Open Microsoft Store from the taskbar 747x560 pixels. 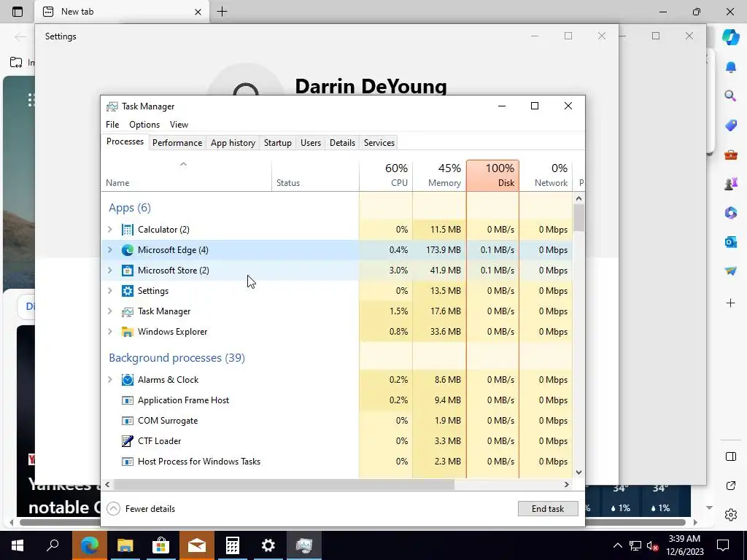(x=161, y=545)
